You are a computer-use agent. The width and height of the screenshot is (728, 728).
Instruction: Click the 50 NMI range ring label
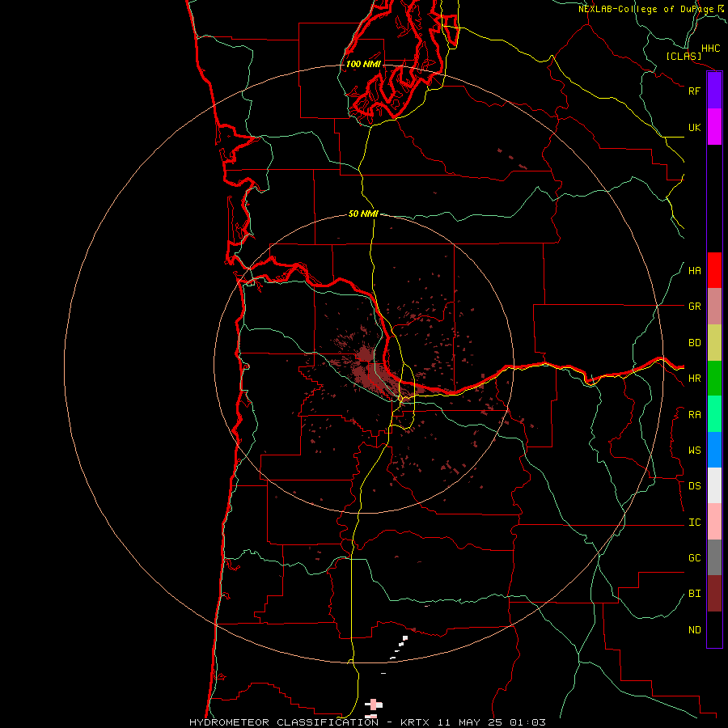pyautogui.click(x=363, y=214)
